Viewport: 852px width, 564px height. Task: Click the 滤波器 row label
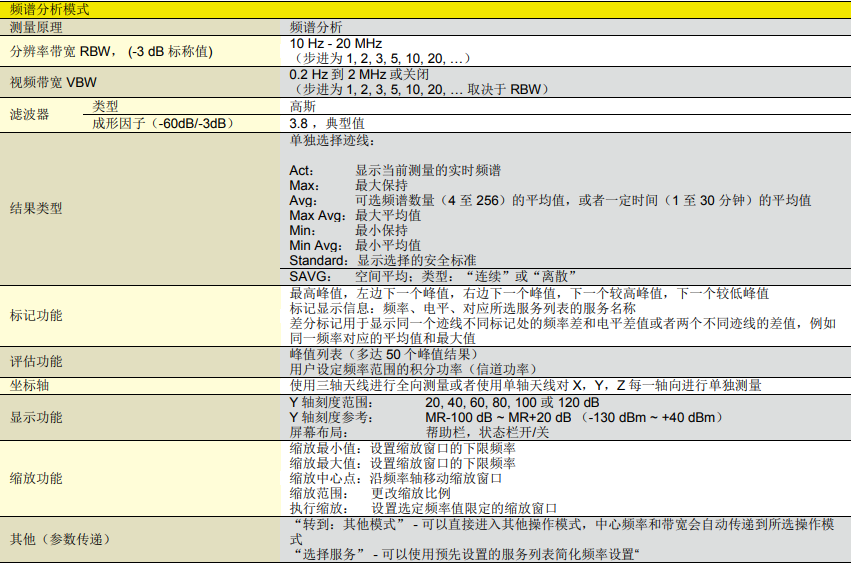click(x=29, y=114)
